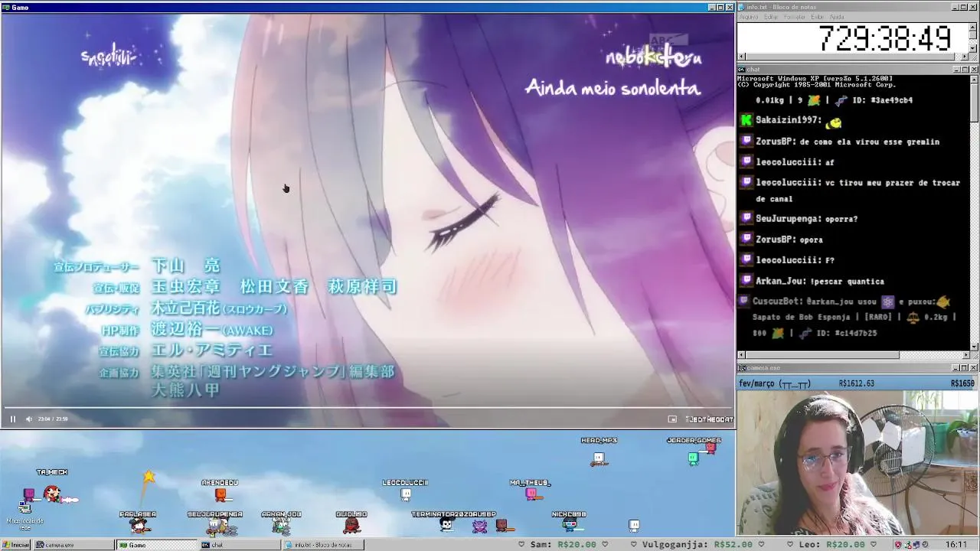Click the Notepad vertical scrollbar down arrow

click(973, 48)
